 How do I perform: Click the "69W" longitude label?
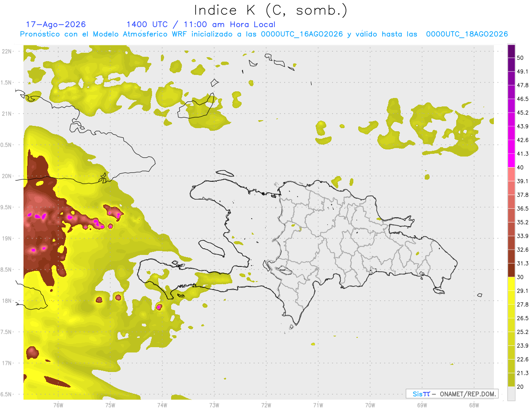(x=422, y=405)
